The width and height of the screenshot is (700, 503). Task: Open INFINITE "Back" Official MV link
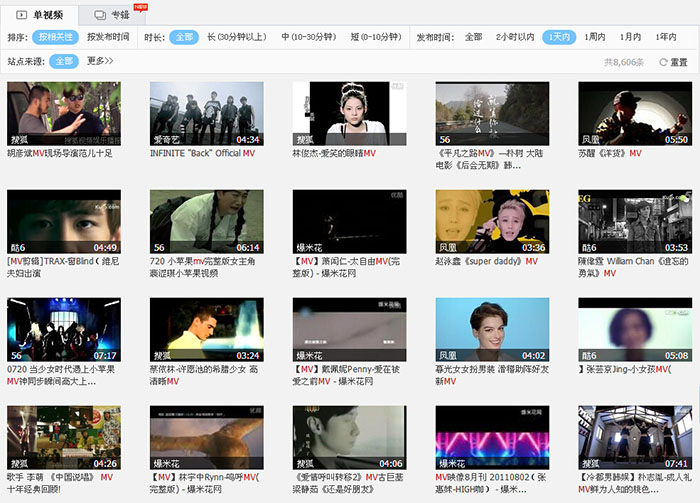coord(202,154)
